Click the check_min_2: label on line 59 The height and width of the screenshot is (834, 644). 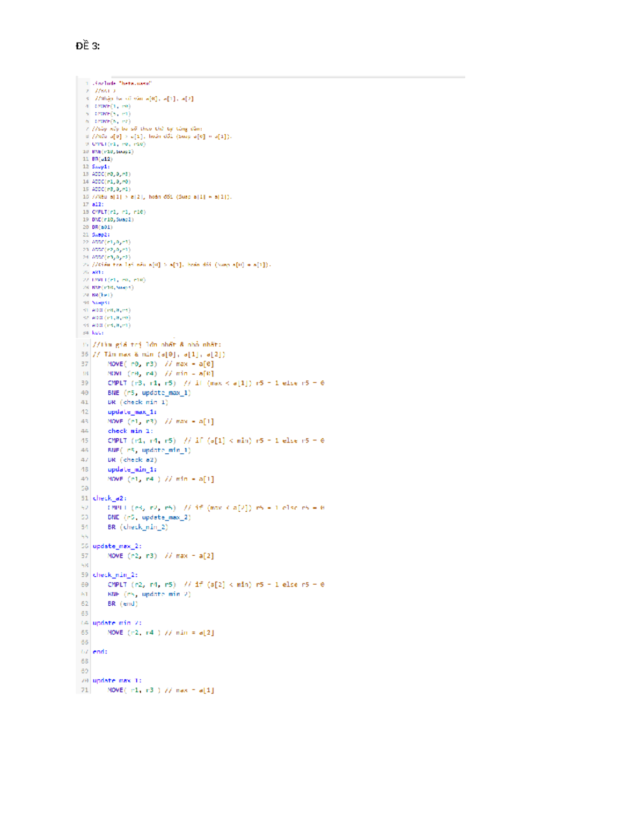[115, 575]
